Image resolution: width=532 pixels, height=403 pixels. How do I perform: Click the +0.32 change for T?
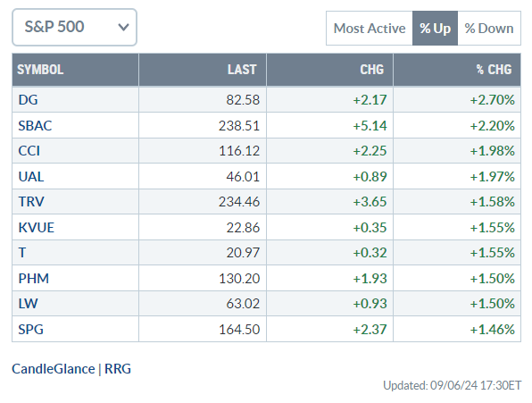coord(370,253)
